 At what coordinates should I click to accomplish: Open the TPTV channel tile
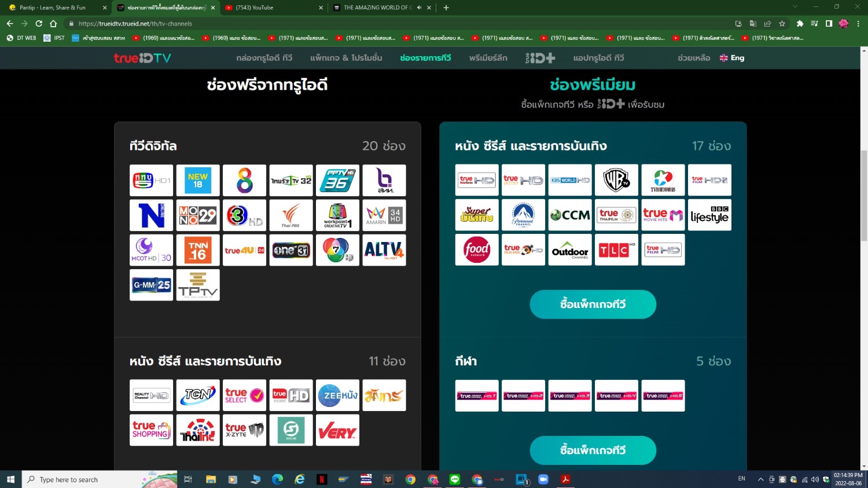tap(198, 285)
